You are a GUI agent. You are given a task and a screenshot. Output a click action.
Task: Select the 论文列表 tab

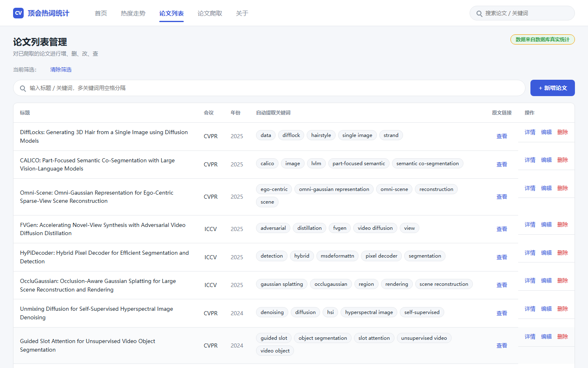coord(171,13)
